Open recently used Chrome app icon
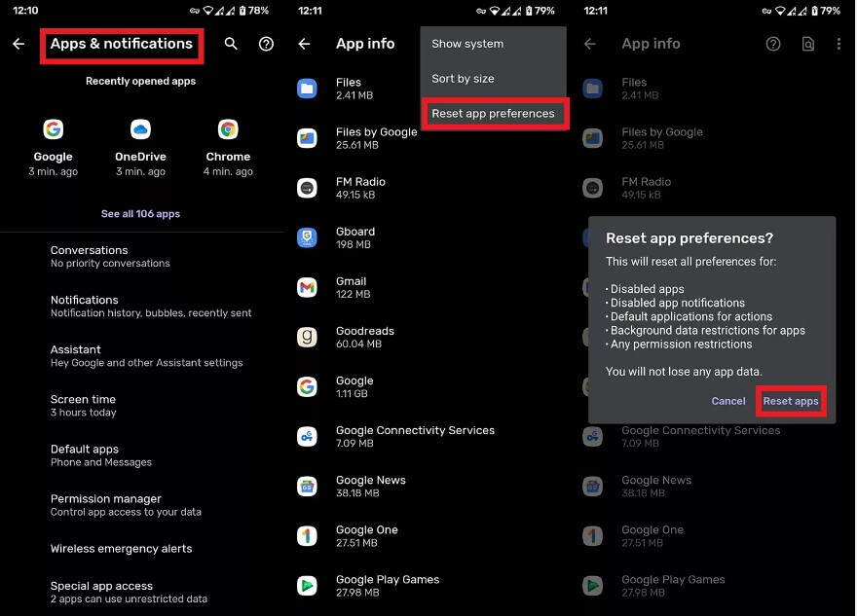The height and width of the screenshot is (616, 857). [x=228, y=129]
